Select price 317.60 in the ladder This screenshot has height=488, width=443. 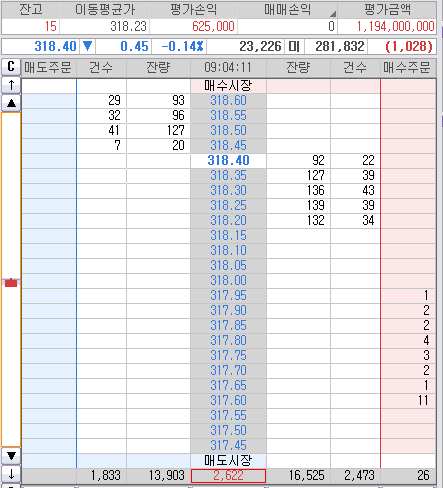pos(228,401)
